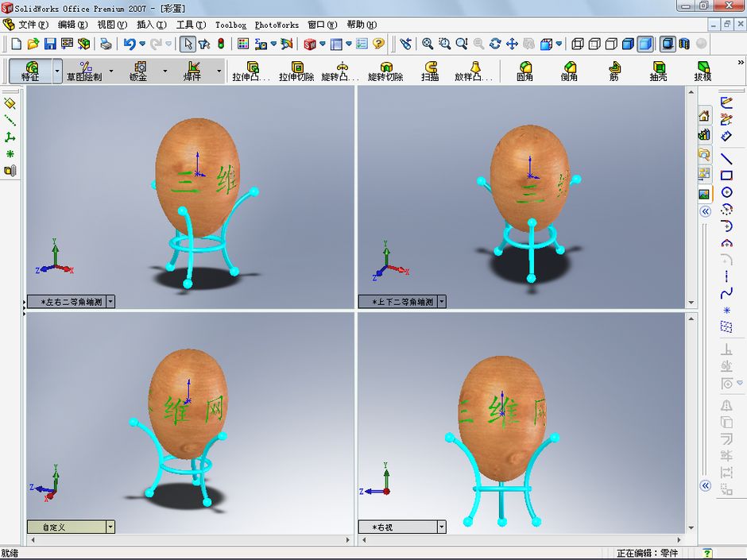Open 自定义 view orientation dropdown

(110, 527)
